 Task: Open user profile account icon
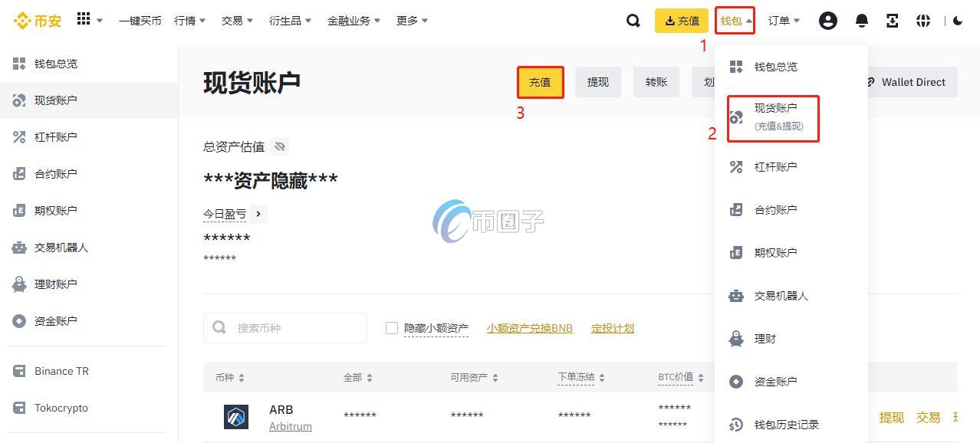point(827,21)
